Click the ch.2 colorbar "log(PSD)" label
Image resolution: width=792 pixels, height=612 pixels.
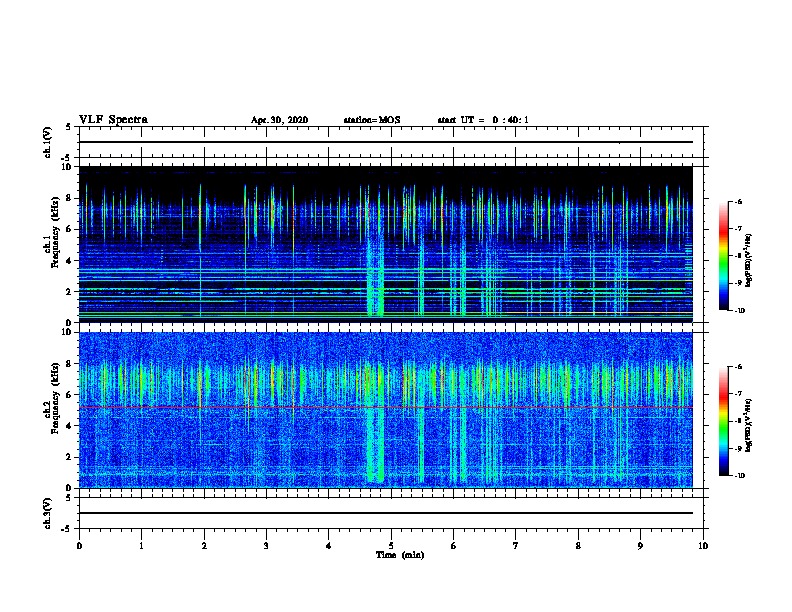click(749, 425)
